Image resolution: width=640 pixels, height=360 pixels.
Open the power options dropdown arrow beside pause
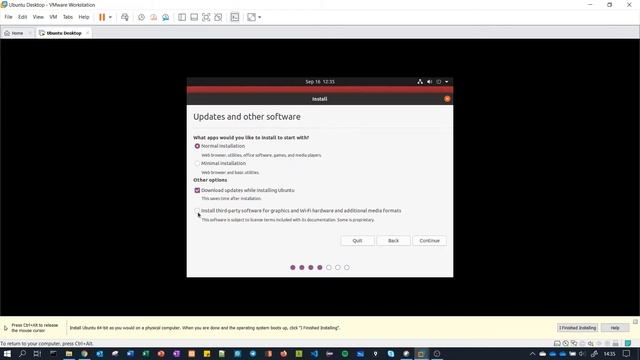click(110, 18)
